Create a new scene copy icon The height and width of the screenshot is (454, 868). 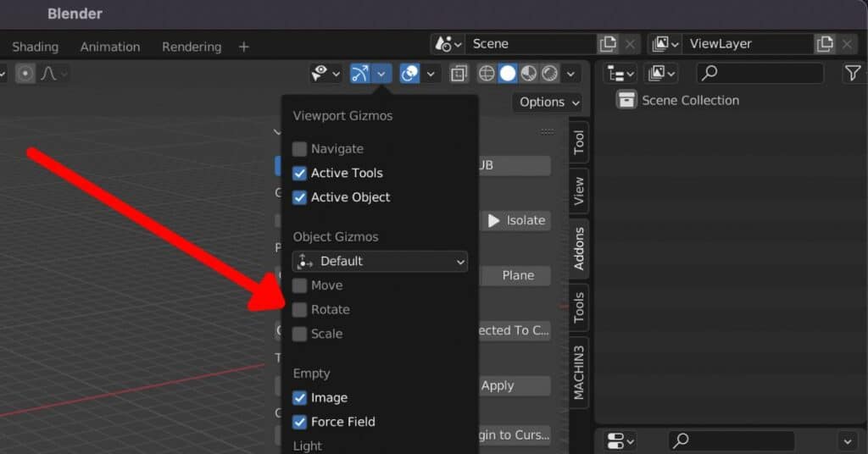(608, 44)
